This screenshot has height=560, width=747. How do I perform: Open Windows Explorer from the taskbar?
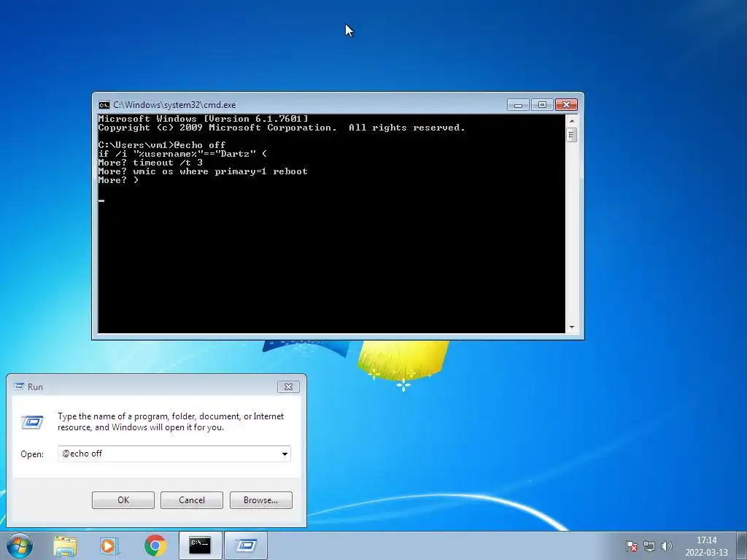(65, 546)
